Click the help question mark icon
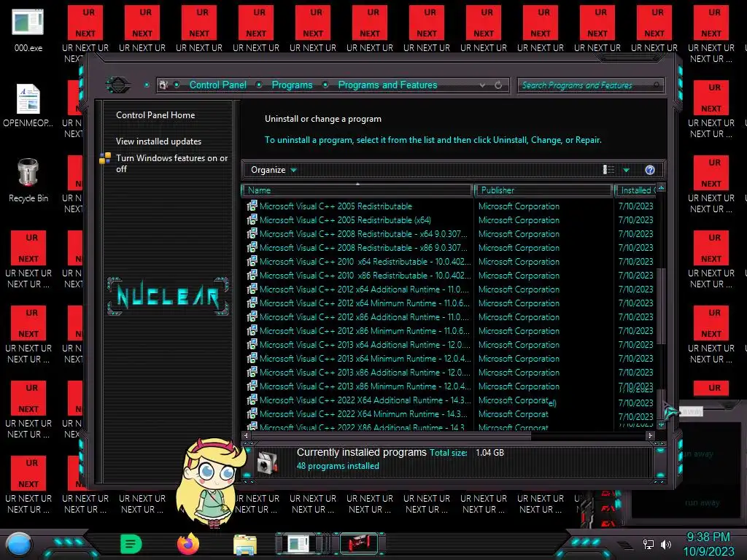 coord(650,170)
